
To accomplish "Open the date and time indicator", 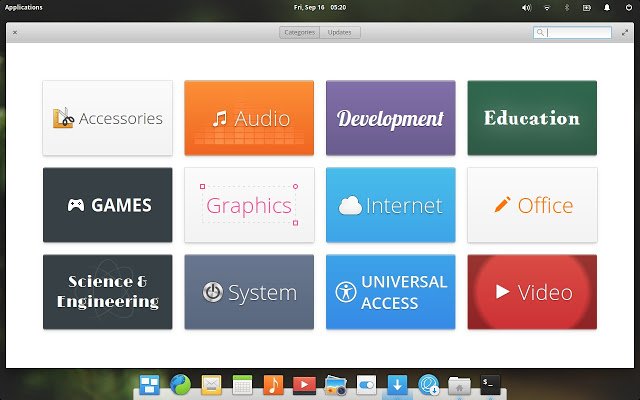I will [320, 7].
